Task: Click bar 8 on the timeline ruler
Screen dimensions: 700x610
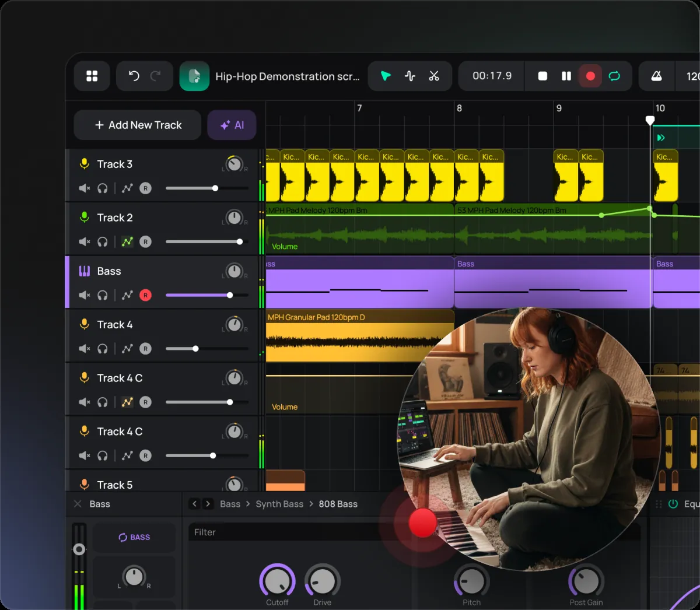Action: pyautogui.click(x=460, y=108)
